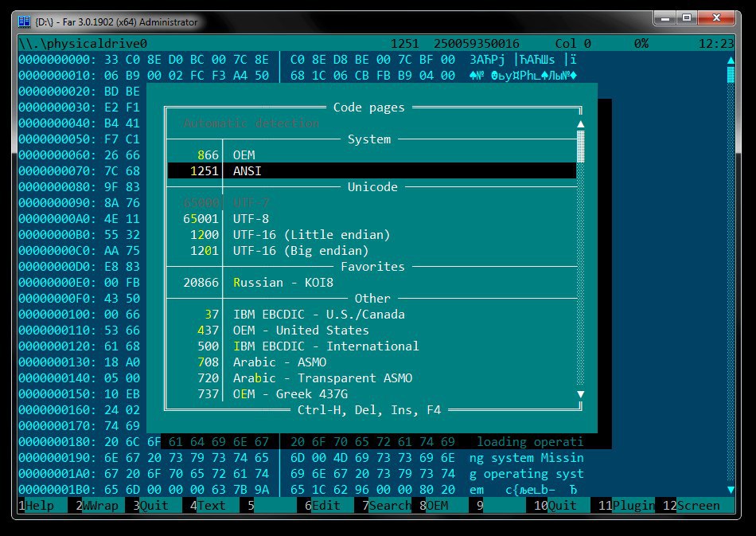Click the offset 00000001A0 row address
Image resolution: width=756 pixels, height=536 pixels.
57,473
